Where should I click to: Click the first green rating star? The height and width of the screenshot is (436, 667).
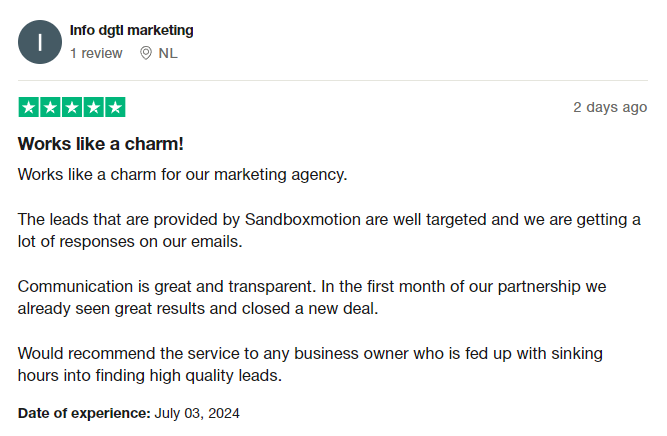click(28, 107)
